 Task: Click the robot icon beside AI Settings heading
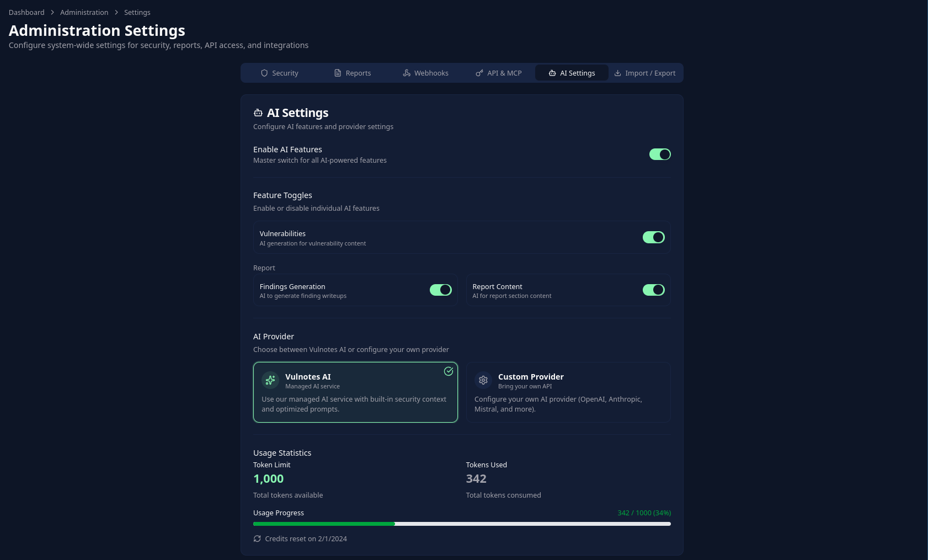258,113
